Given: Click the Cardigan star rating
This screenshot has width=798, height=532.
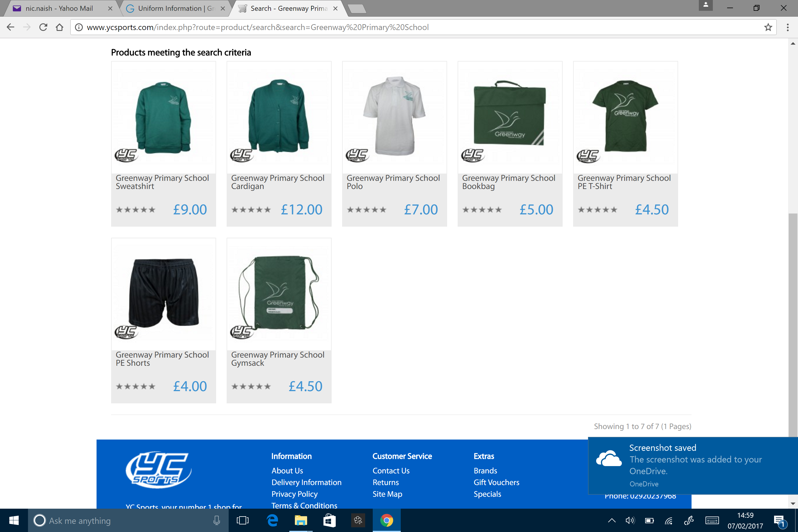Looking at the screenshot, I should 251,210.
